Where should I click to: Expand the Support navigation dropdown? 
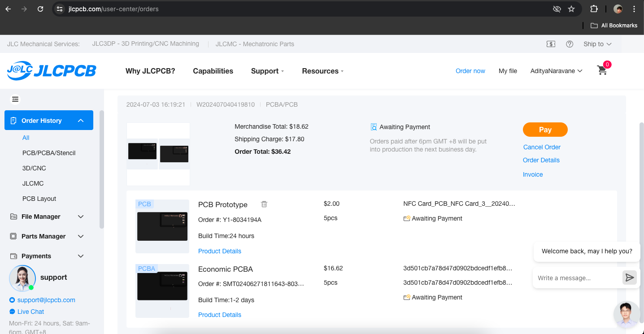[x=268, y=71]
